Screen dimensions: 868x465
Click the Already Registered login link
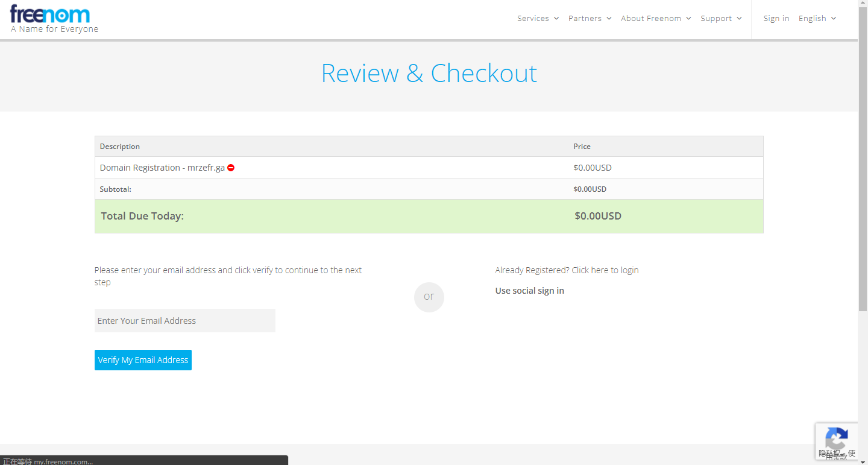point(567,270)
